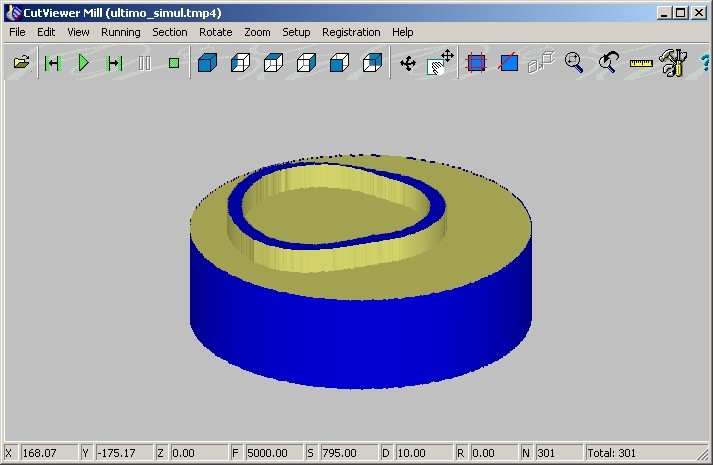Select the cube view with blue top face
The height and width of the screenshot is (465, 713).
273,63
